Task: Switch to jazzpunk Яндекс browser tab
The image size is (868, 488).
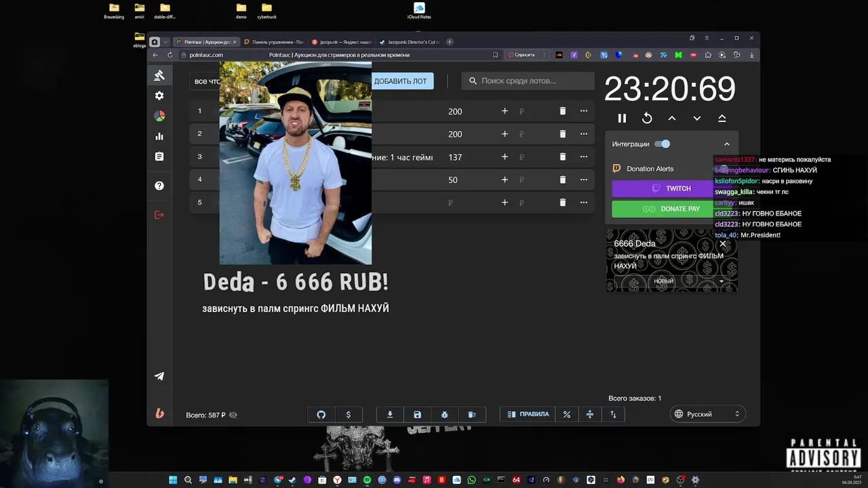Action: pyautogui.click(x=341, y=42)
